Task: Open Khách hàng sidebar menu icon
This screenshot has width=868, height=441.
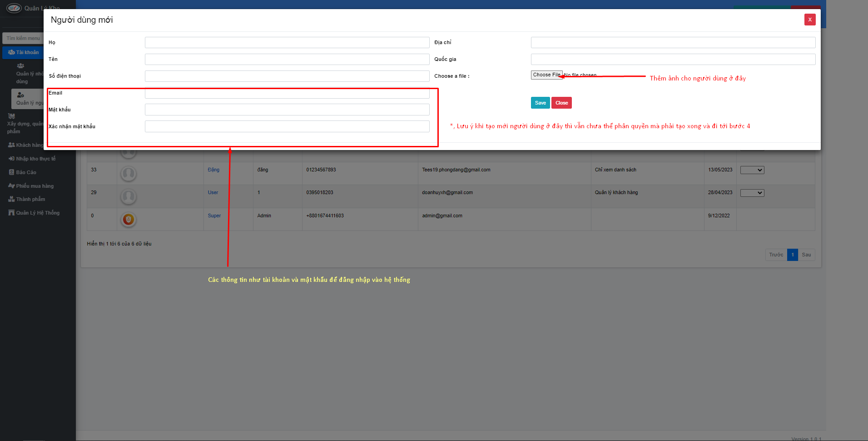Action: click(11, 145)
